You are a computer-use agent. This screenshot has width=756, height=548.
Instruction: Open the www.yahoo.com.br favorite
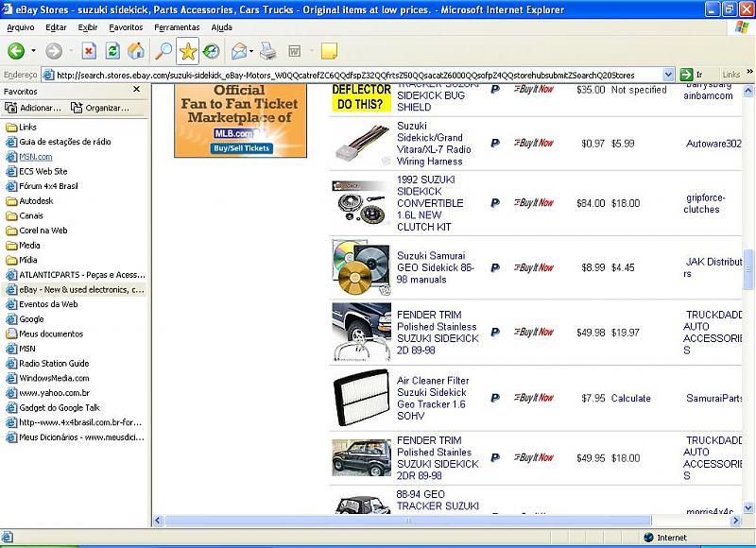pyautogui.click(x=48, y=393)
